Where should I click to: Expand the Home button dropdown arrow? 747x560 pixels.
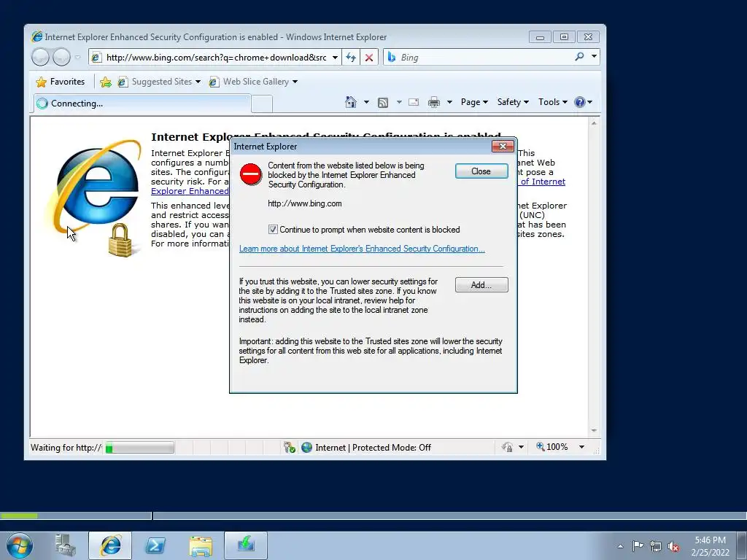coord(366,102)
